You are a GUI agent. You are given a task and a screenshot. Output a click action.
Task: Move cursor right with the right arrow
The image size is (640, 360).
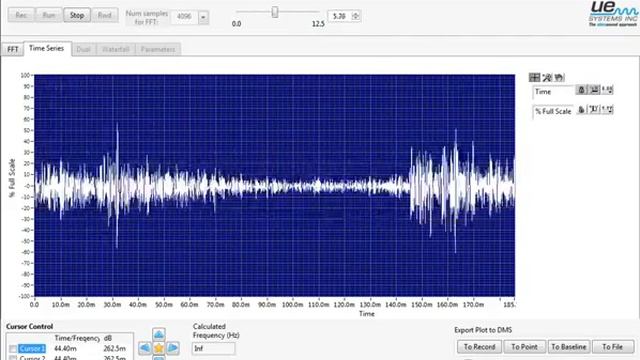point(173,348)
